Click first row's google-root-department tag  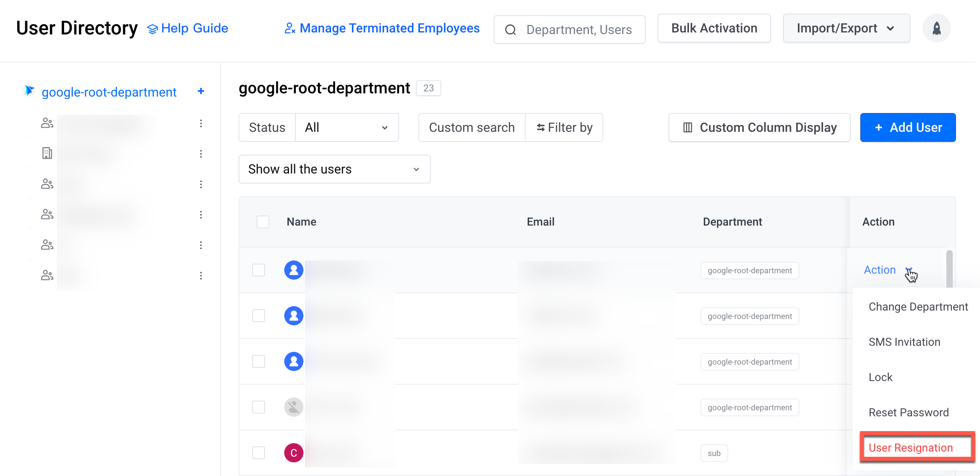(x=750, y=270)
